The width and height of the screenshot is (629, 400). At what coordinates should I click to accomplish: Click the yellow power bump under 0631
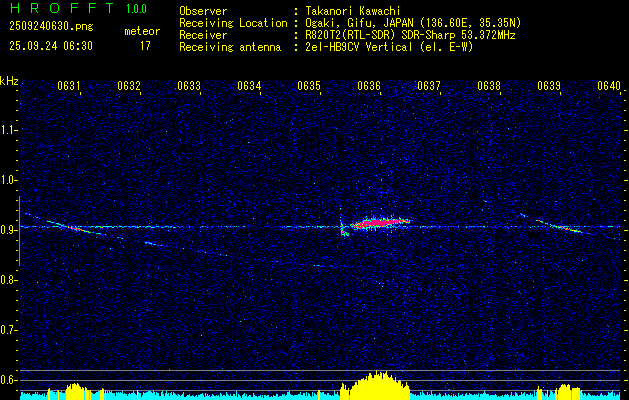click(74, 392)
